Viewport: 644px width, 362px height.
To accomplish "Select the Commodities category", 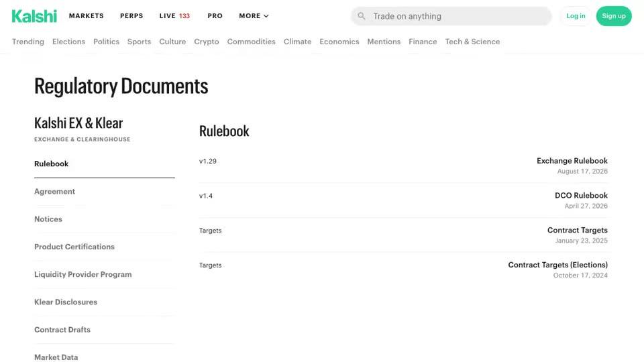I will pyautogui.click(x=251, y=42).
